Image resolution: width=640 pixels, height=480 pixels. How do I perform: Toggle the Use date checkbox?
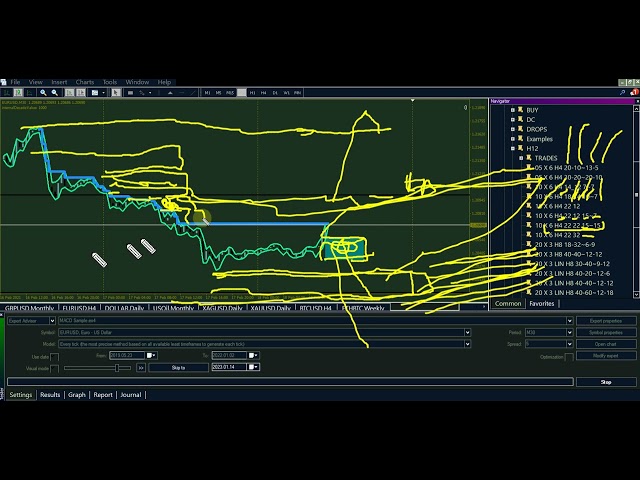tap(53, 356)
